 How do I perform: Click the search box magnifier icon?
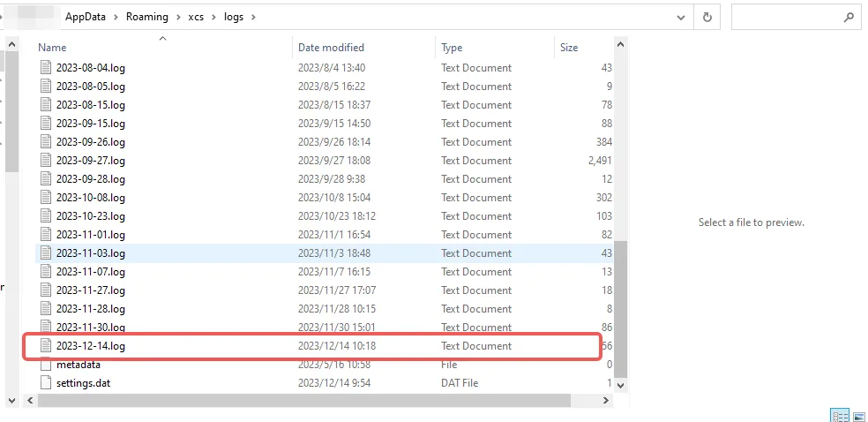coord(849,17)
